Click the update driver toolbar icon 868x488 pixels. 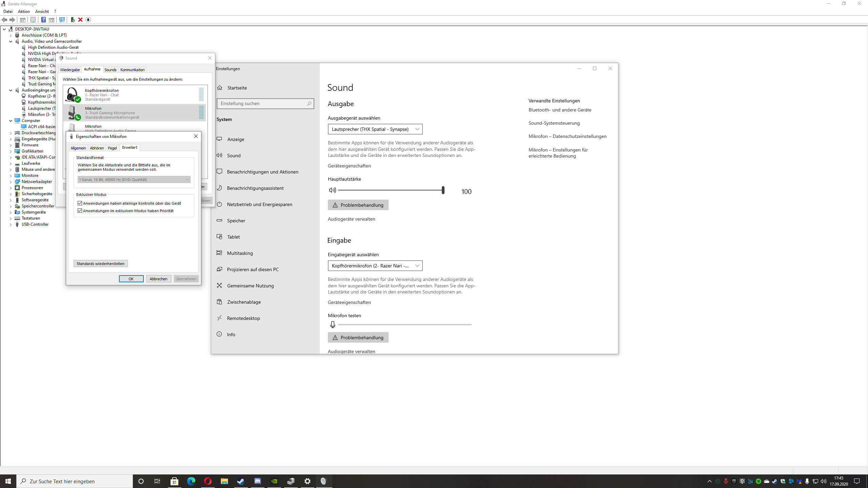[x=73, y=20]
